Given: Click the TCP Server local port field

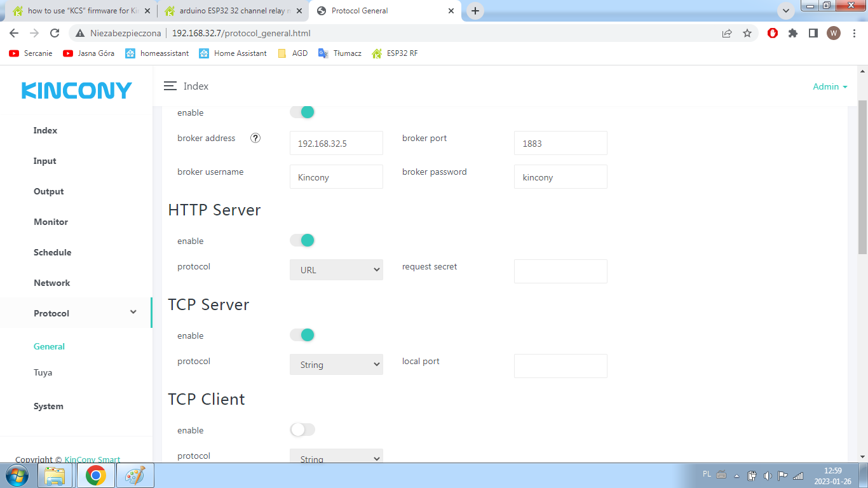Looking at the screenshot, I should click(x=560, y=366).
